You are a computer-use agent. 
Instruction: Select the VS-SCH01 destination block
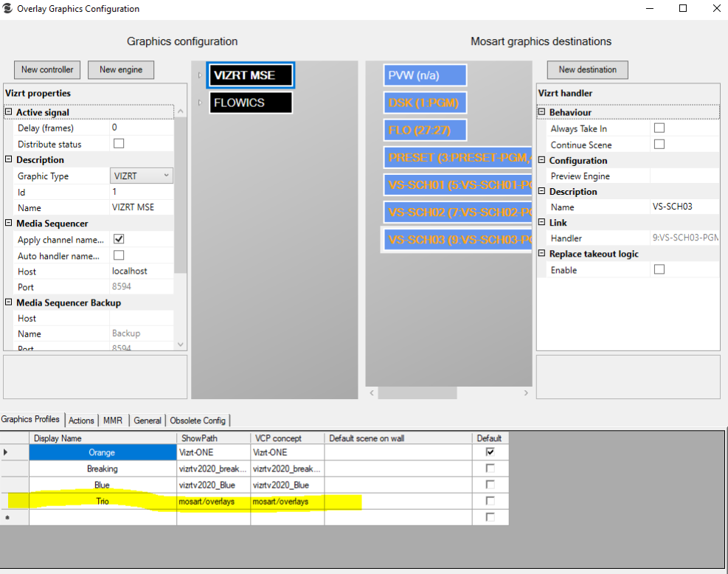(457, 185)
